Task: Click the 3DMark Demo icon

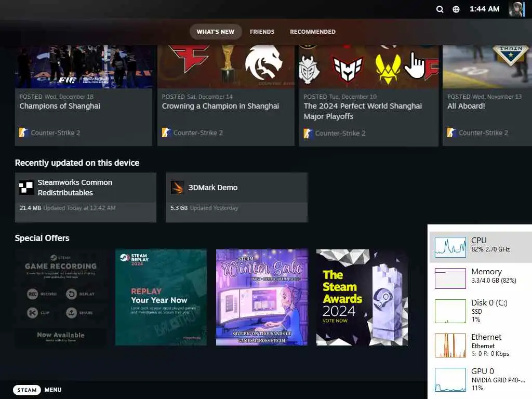Action: coord(177,187)
